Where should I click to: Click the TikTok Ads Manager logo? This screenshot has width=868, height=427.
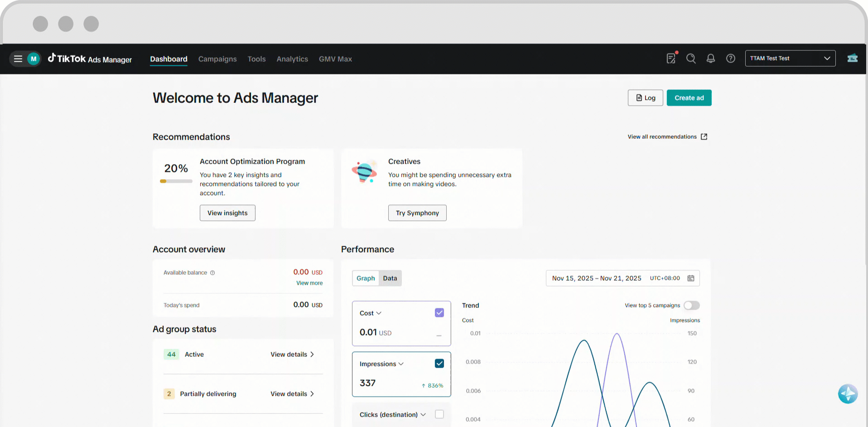pyautogui.click(x=90, y=58)
